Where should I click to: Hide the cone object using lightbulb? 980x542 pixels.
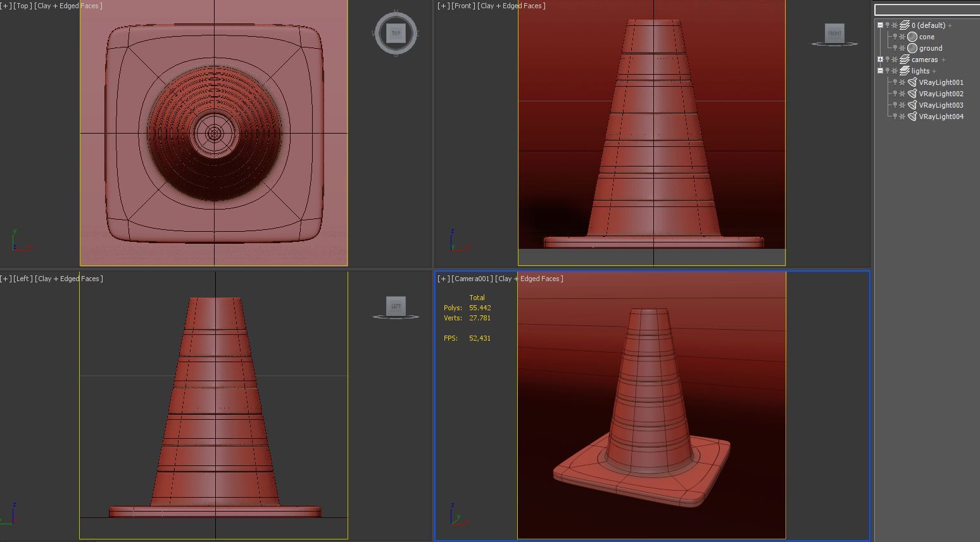(x=895, y=37)
